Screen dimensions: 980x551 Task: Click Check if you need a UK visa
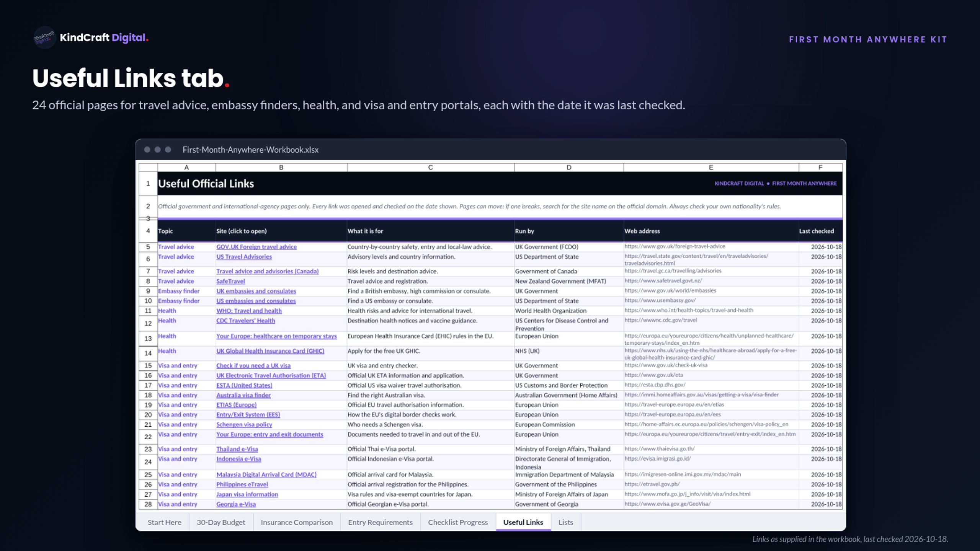[x=253, y=366]
